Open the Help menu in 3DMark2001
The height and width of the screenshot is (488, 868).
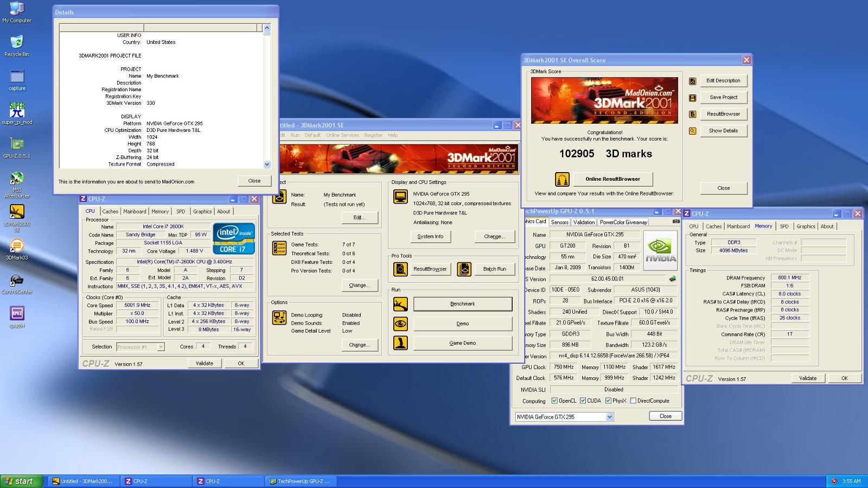(393, 135)
